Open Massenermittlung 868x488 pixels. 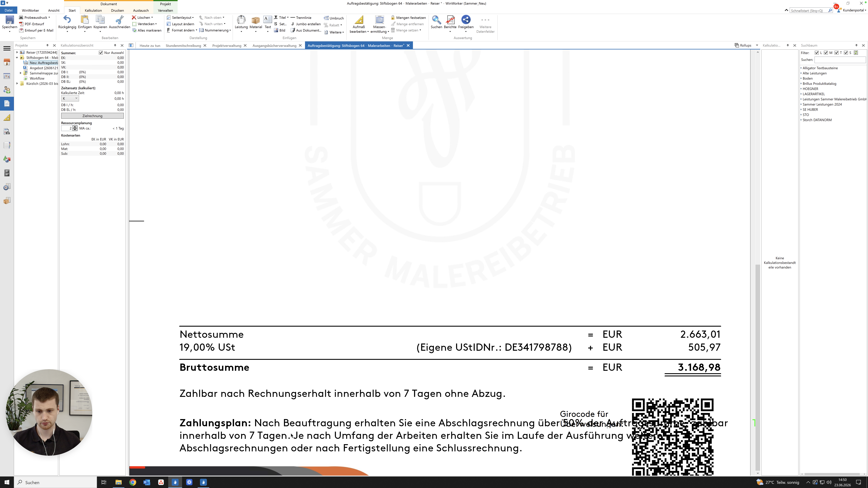379,24
